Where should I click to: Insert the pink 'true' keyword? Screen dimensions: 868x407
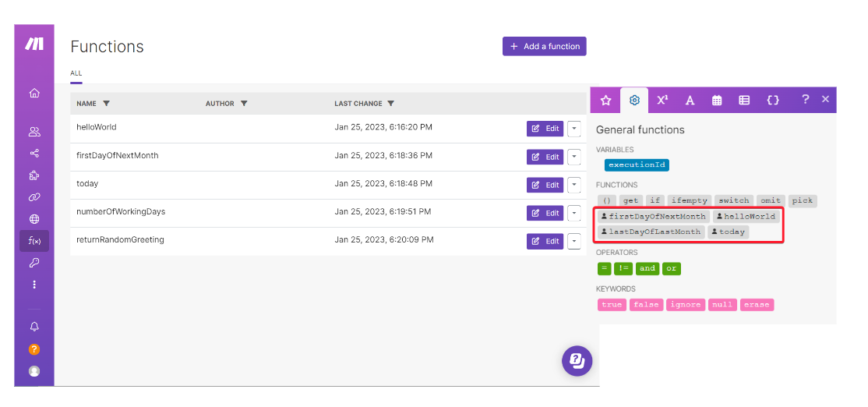[612, 305]
